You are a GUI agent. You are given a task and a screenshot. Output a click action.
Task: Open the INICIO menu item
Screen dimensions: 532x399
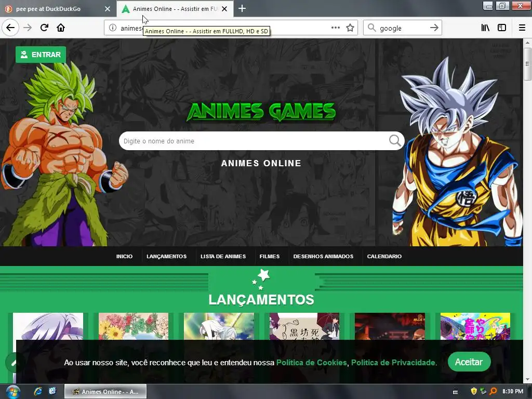point(124,256)
